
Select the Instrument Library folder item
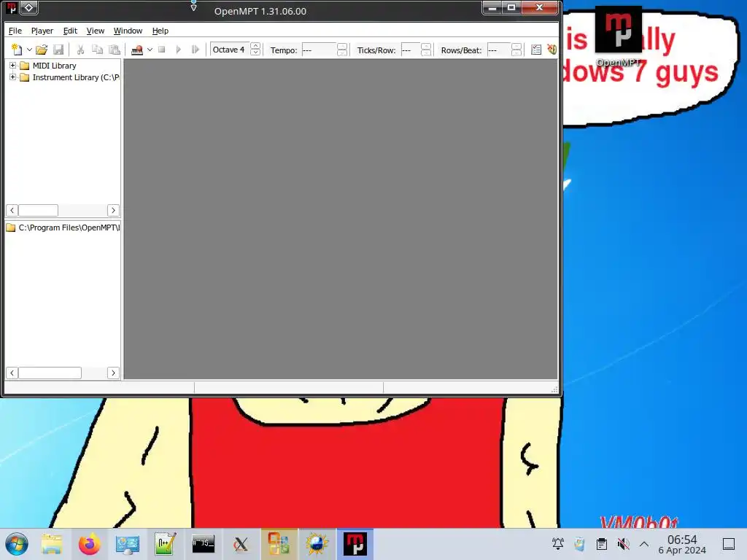pyautogui.click(x=69, y=77)
